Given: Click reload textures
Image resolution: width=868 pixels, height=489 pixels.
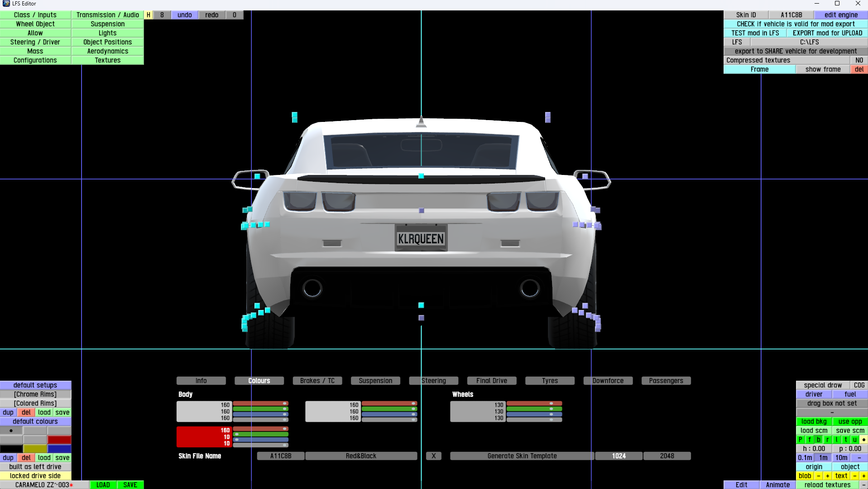Looking at the screenshot, I should 827,485.
